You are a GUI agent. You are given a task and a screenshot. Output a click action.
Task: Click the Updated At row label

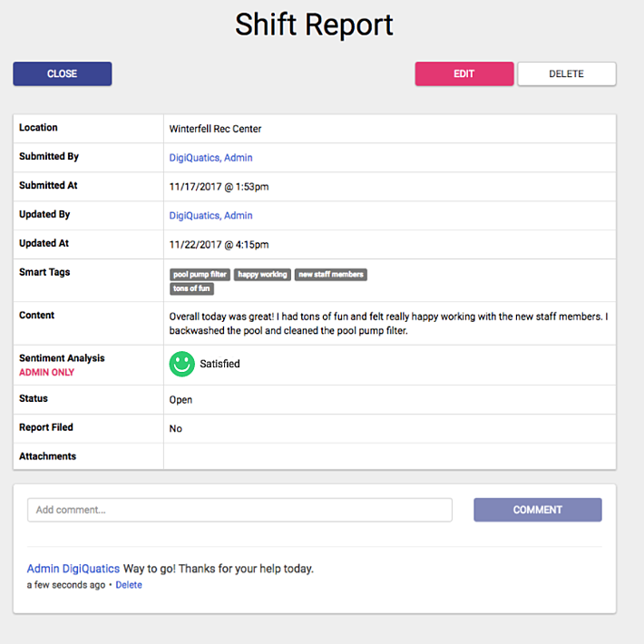[44, 243]
